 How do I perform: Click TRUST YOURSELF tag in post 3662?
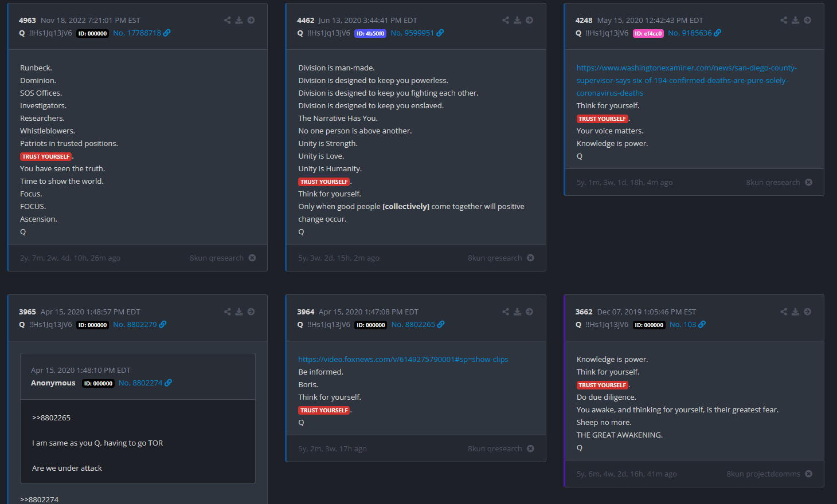click(603, 385)
